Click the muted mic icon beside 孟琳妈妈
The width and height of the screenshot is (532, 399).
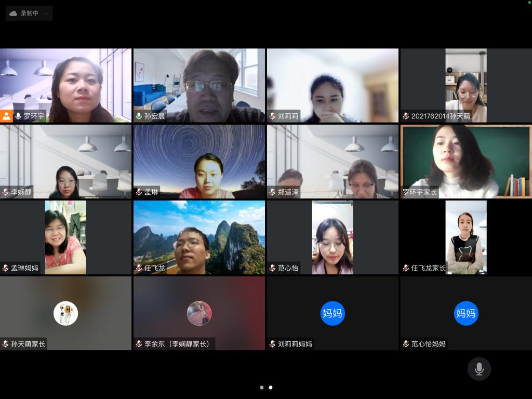tap(5, 268)
